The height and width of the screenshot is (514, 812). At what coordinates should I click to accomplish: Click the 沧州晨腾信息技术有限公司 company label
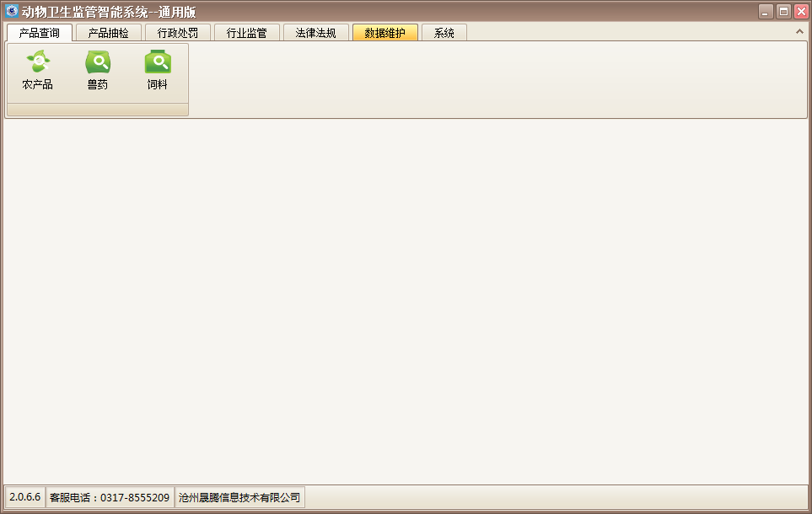click(x=239, y=498)
